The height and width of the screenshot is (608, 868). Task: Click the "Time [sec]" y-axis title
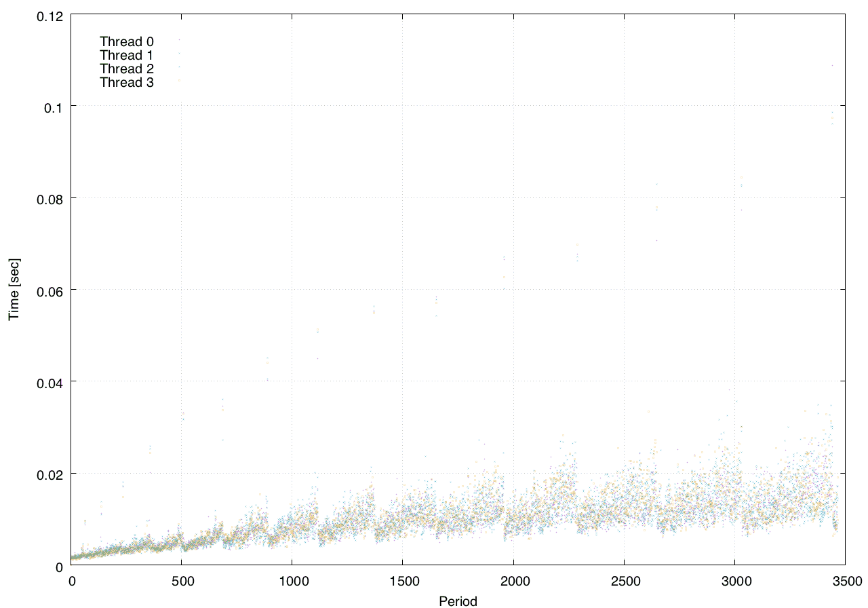coord(14,289)
